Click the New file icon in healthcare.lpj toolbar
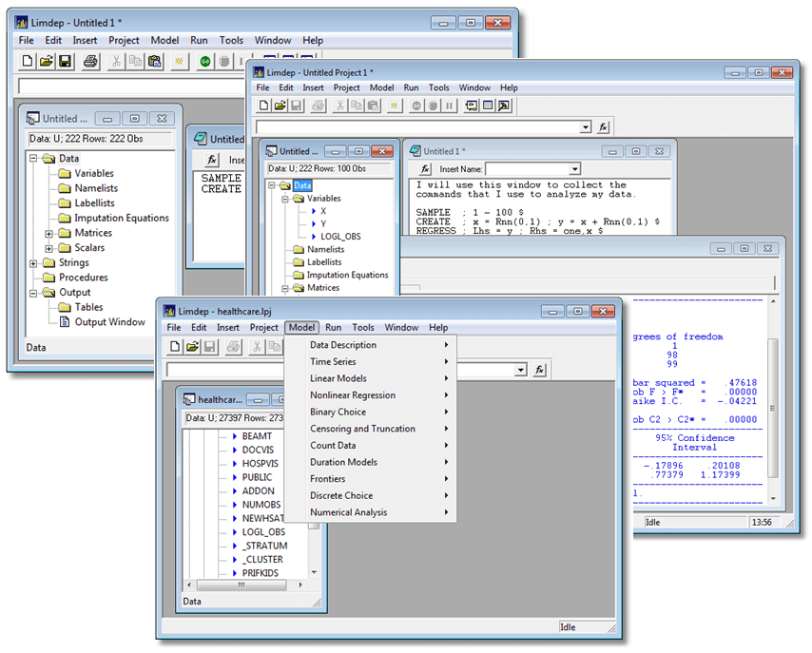This screenshot has width=812, height=653. [175, 347]
